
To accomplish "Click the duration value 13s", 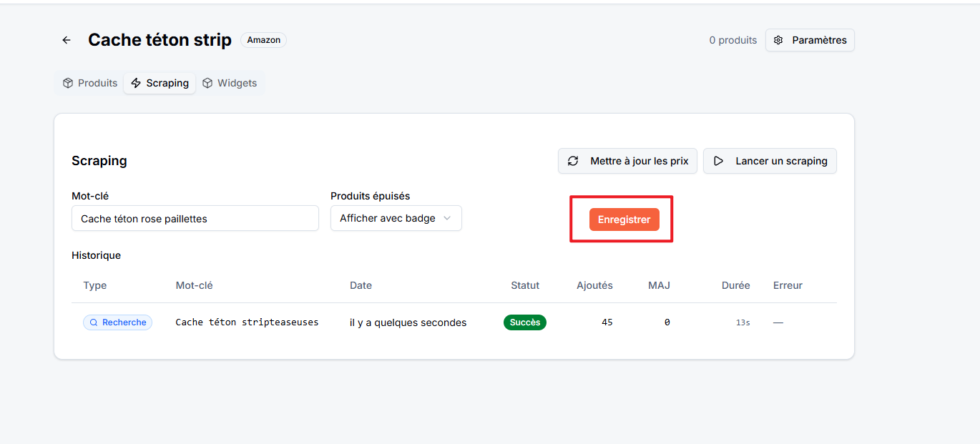I will [x=743, y=322].
